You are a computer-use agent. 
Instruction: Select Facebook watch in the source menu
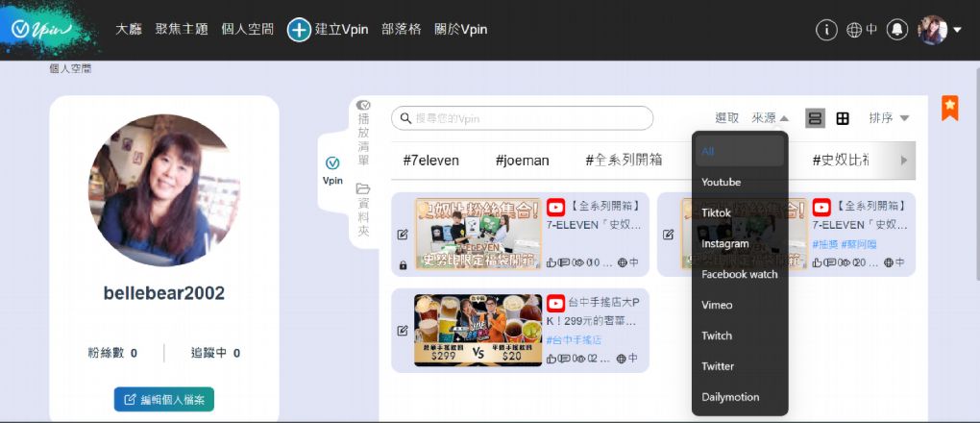click(x=740, y=274)
